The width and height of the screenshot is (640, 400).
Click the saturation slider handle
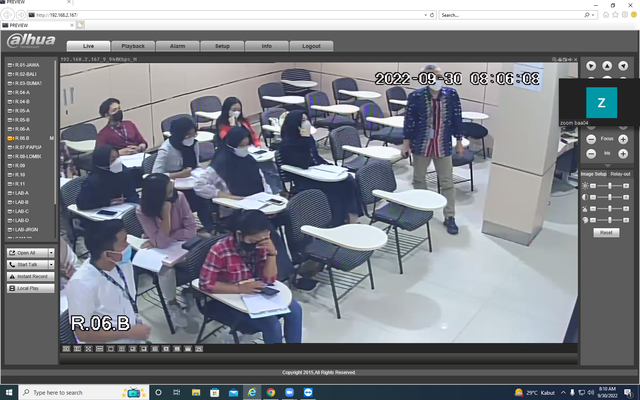610,209
